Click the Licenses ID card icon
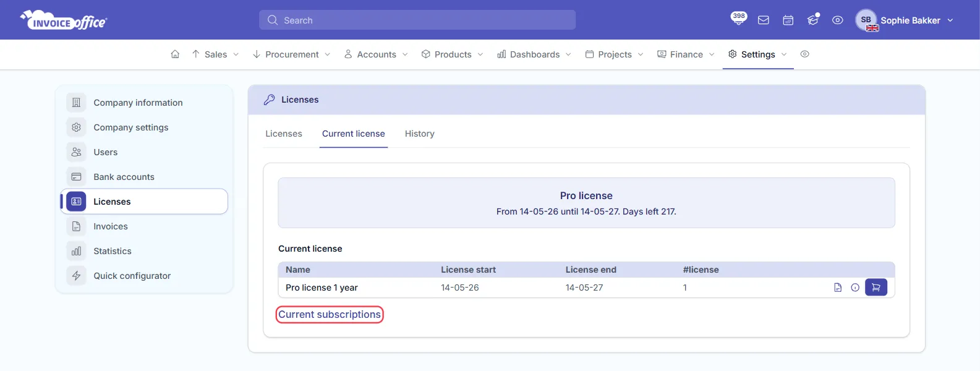Viewport: 980px width, 371px height. [76, 202]
